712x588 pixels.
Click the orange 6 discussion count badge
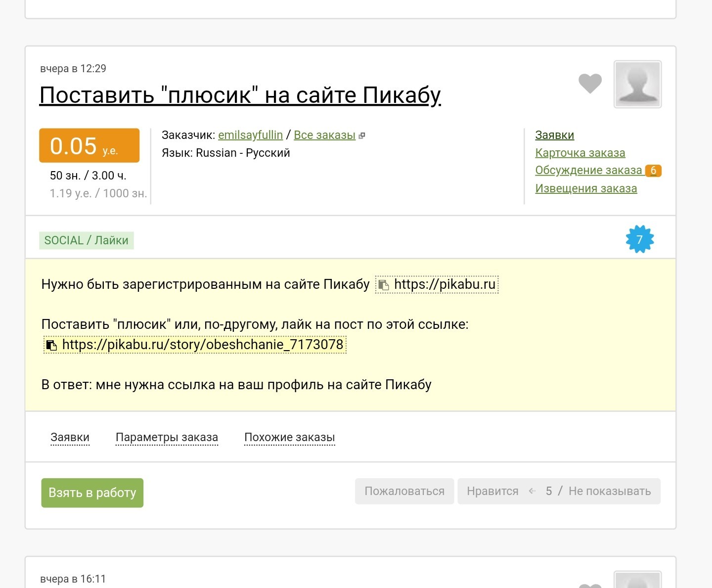pos(653,171)
